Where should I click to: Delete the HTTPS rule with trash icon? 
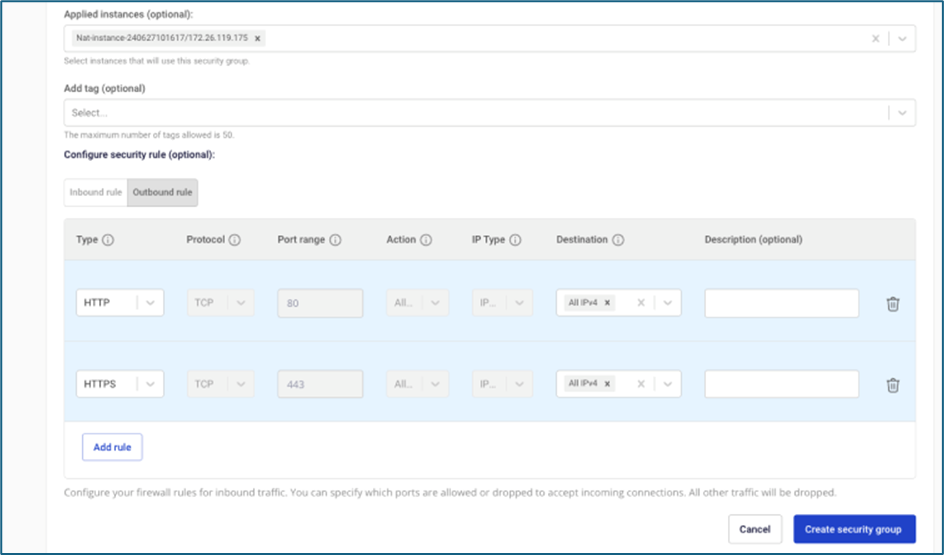click(892, 385)
